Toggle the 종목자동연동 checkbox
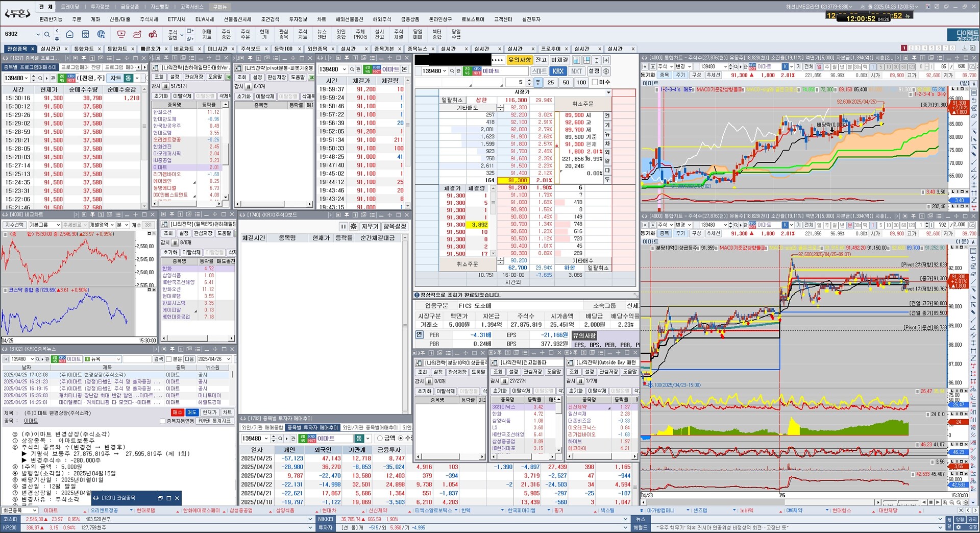980x533 pixels. click(163, 421)
